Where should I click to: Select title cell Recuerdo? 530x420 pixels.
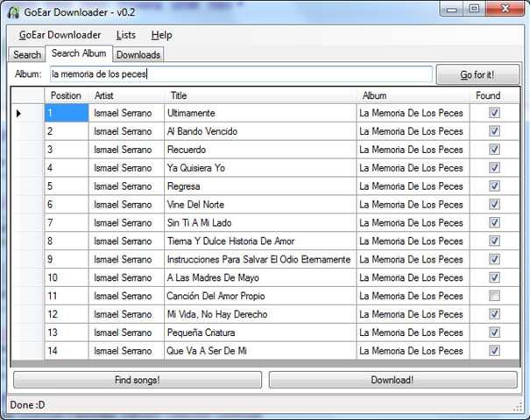(260, 150)
